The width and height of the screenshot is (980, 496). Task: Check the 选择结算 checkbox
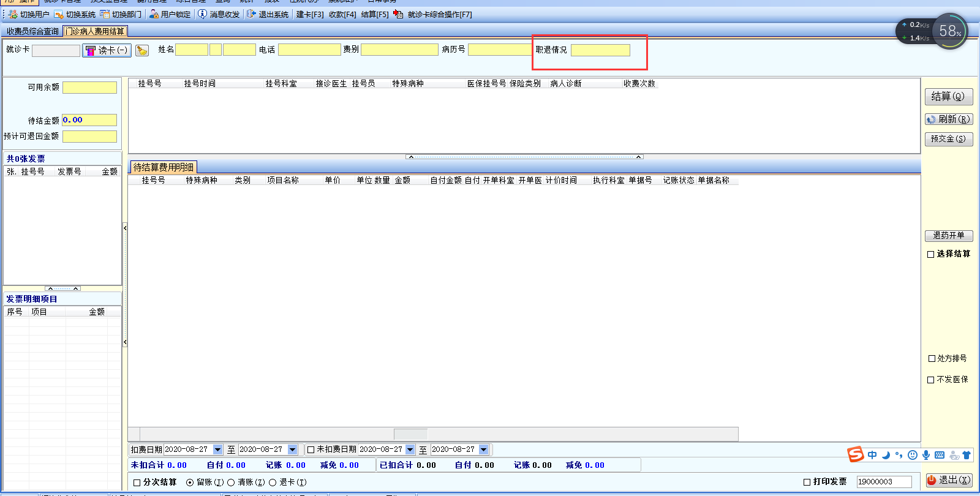[931, 254]
